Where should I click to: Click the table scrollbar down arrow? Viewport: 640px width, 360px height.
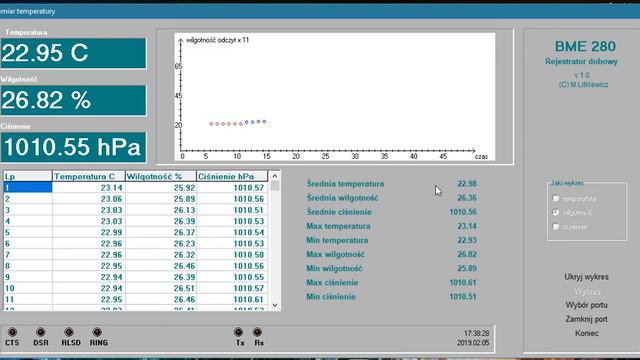pyautogui.click(x=275, y=305)
